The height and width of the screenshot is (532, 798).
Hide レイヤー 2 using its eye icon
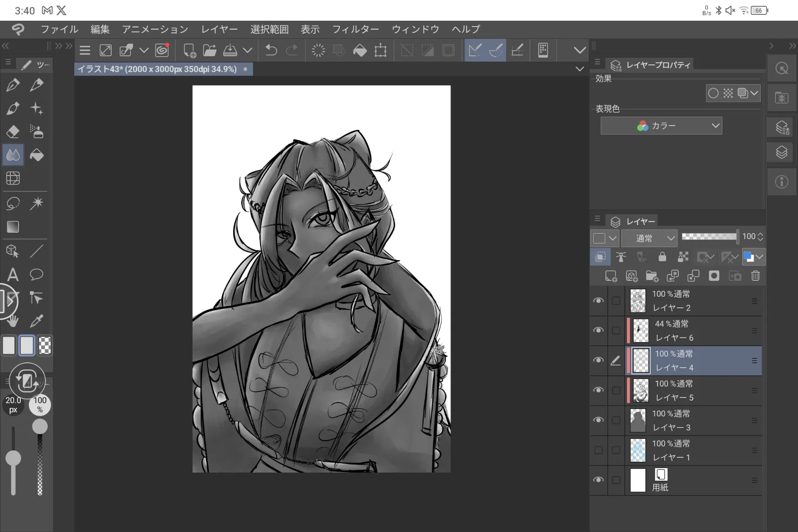598,301
